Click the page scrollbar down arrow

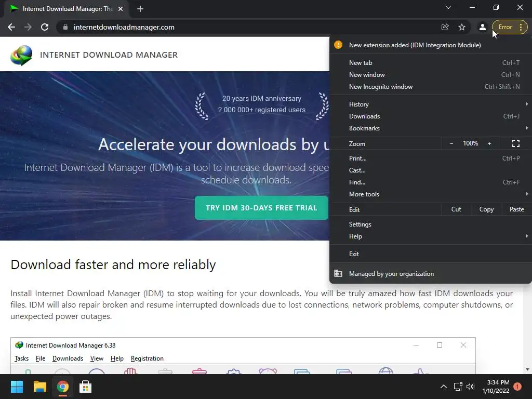click(527, 369)
